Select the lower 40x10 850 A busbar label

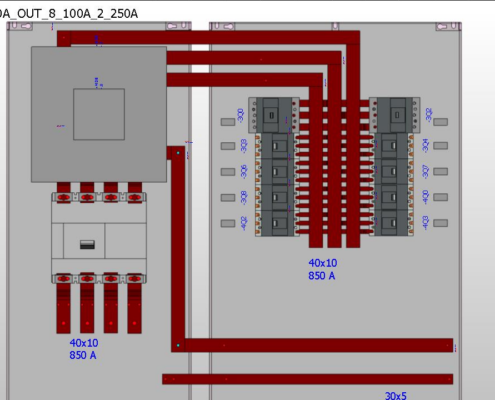(84, 349)
